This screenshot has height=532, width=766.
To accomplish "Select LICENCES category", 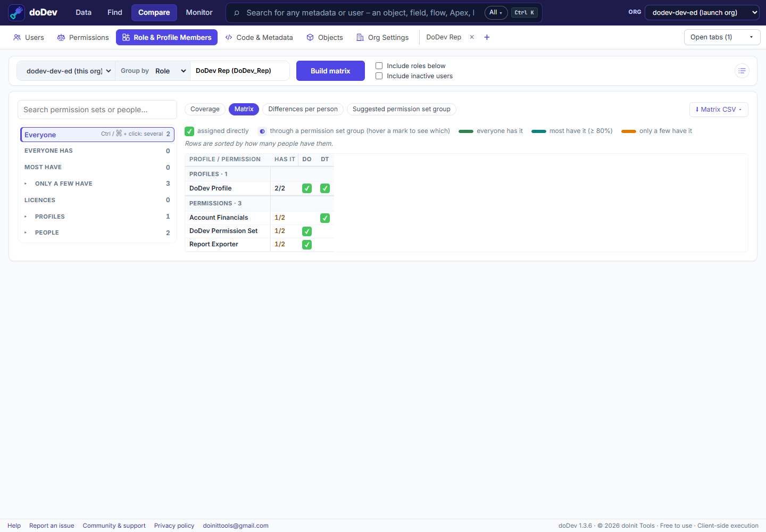I will tap(97, 200).
